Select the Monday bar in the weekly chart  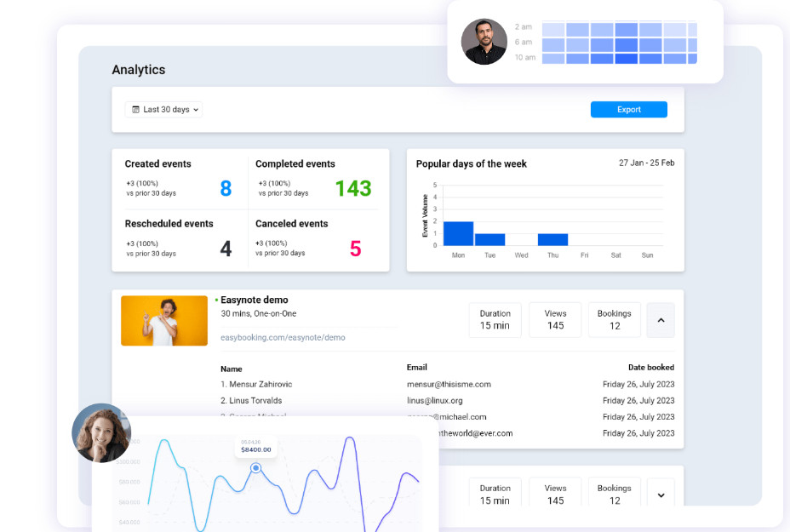click(x=458, y=233)
